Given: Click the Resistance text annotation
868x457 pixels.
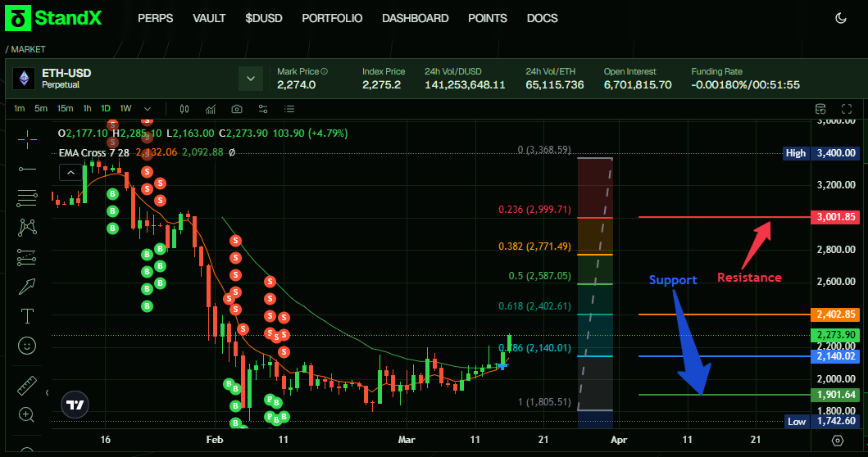Looking at the screenshot, I should (x=749, y=277).
